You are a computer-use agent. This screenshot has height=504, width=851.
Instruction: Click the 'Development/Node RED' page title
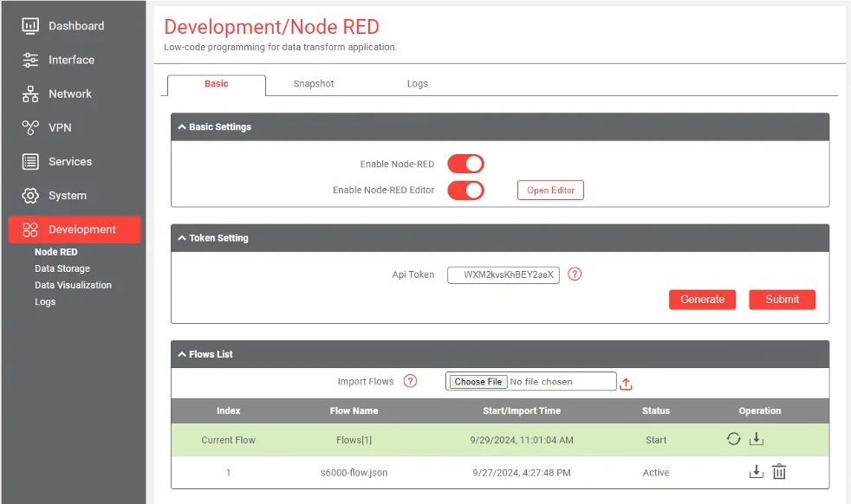[x=271, y=27]
